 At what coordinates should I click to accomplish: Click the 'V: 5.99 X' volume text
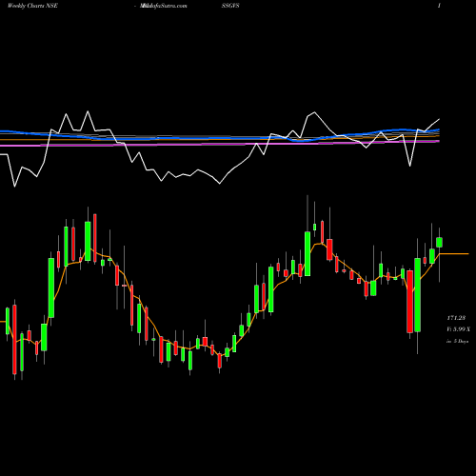click(x=458, y=329)
